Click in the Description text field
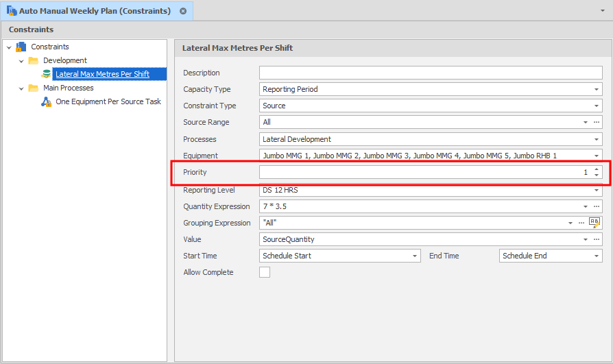This screenshot has width=613, height=364. [430, 73]
